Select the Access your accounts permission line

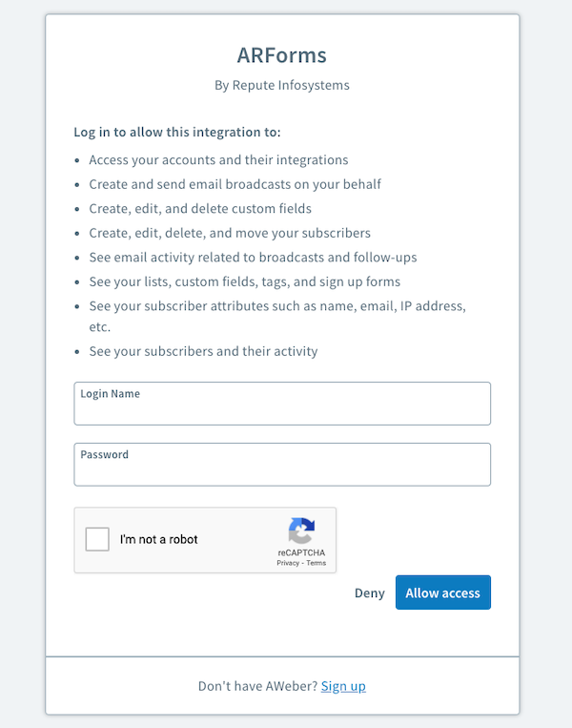point(218,160)
